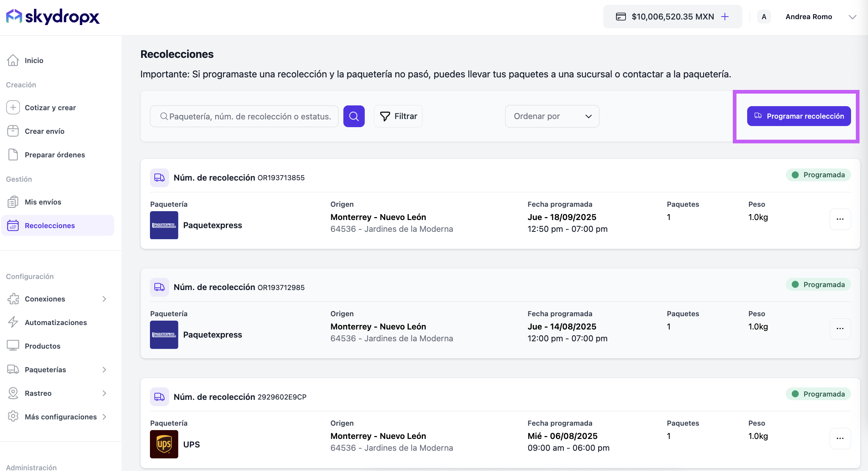This screenshot has width=868, height=471.
Task: Click the purple search magnifier button
Action: click(x=354, y=116)
